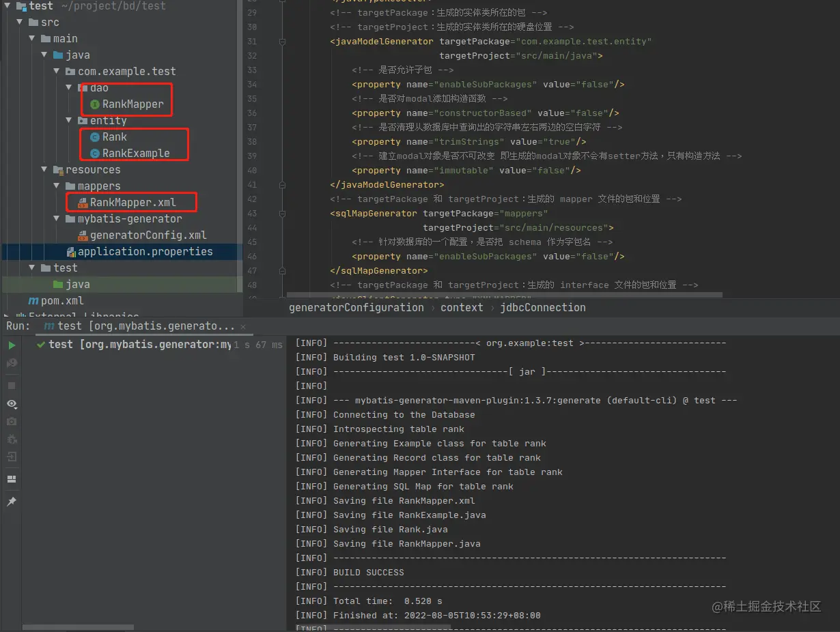The height and width of the screenshot is (632, 840).
Task: Click the console output horizontal scrollbar
Action: pyautogui.click(x=372, y=627)
